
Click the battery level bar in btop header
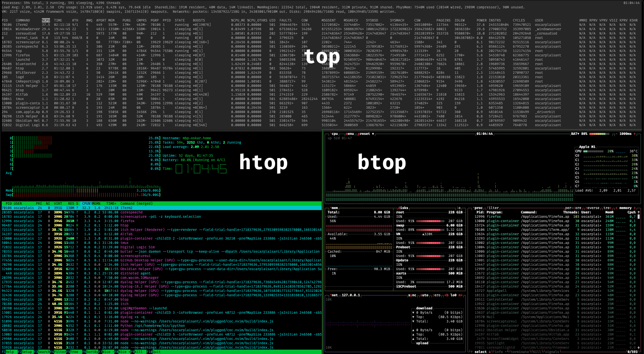pos(599,134)
